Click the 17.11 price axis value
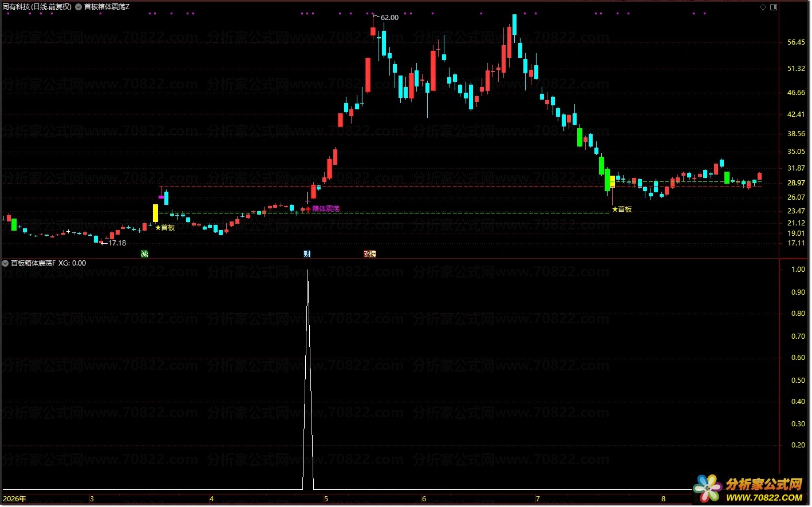 (796, 243)
